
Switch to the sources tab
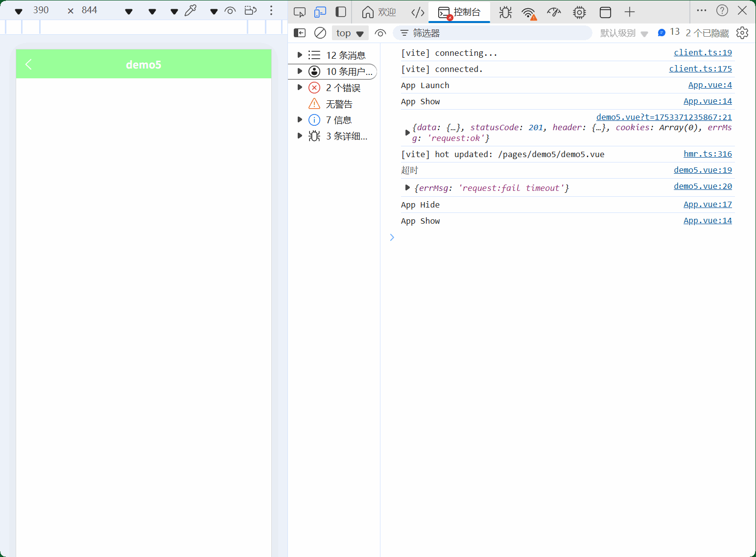click(x=417, y=12)
